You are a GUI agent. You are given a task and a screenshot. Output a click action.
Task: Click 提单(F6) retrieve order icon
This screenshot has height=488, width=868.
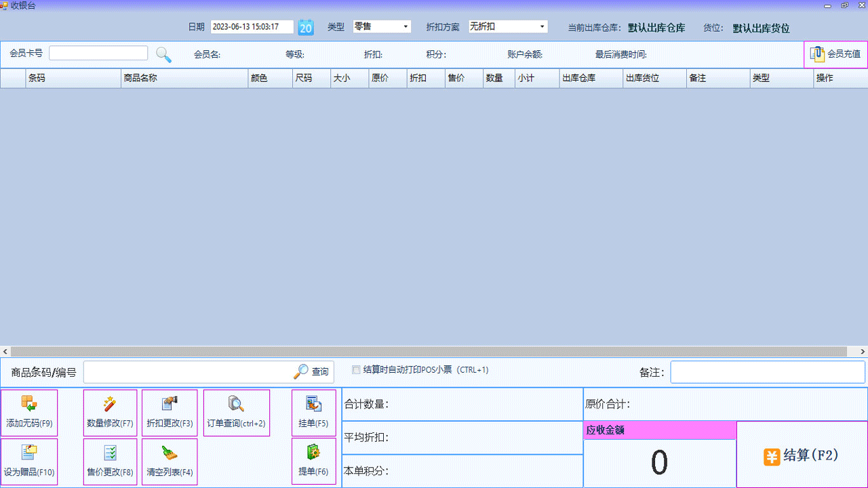(313, 462)
